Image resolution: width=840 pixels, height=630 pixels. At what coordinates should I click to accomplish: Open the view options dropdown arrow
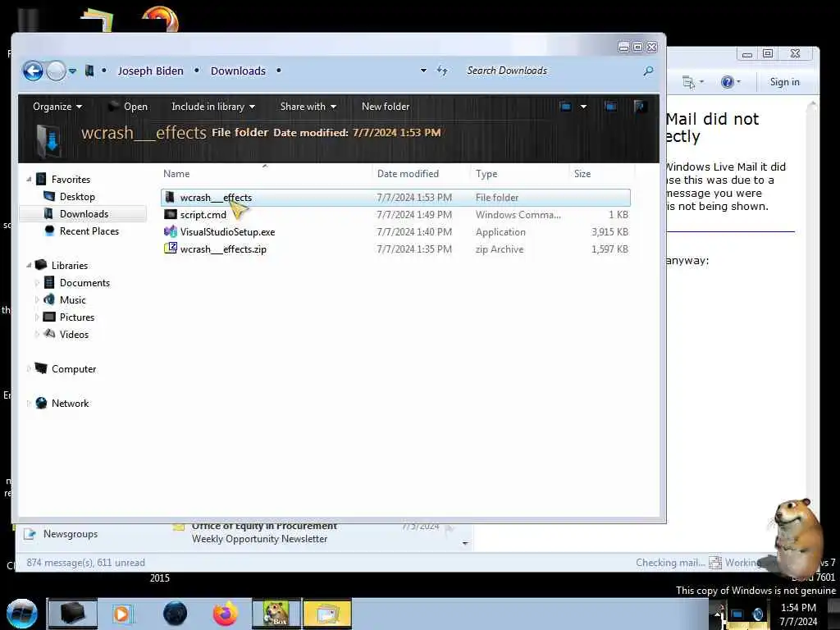point(583,107)
